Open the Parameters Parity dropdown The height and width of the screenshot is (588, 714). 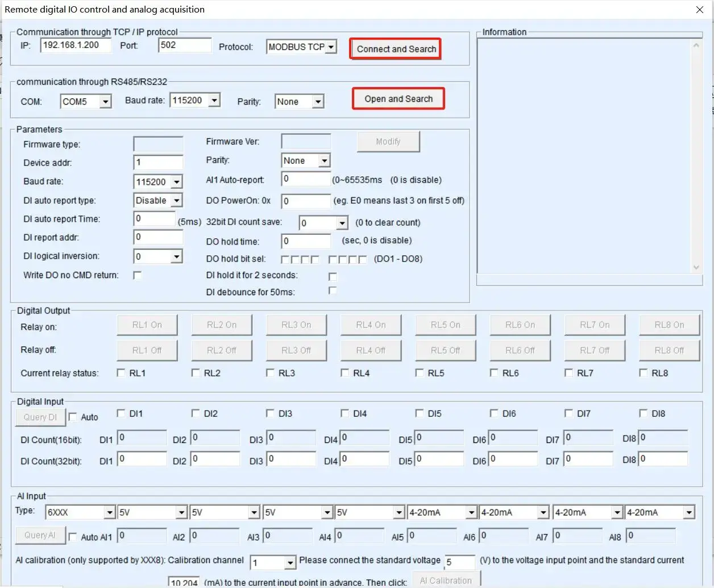point(324,161)
